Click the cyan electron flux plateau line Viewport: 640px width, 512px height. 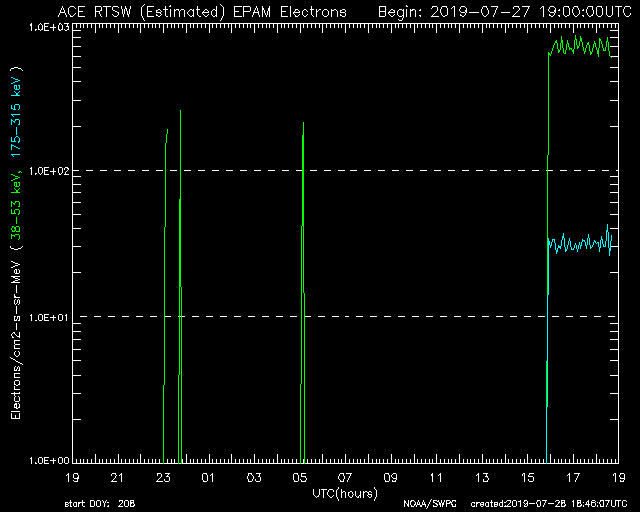(x=580, y=242)
